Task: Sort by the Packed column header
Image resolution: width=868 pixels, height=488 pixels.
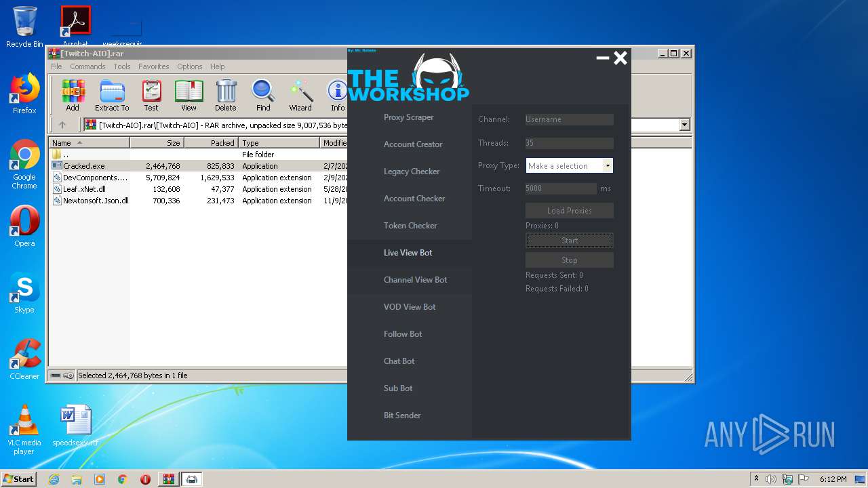Action: pyautogui.click(x=211, y=143)
